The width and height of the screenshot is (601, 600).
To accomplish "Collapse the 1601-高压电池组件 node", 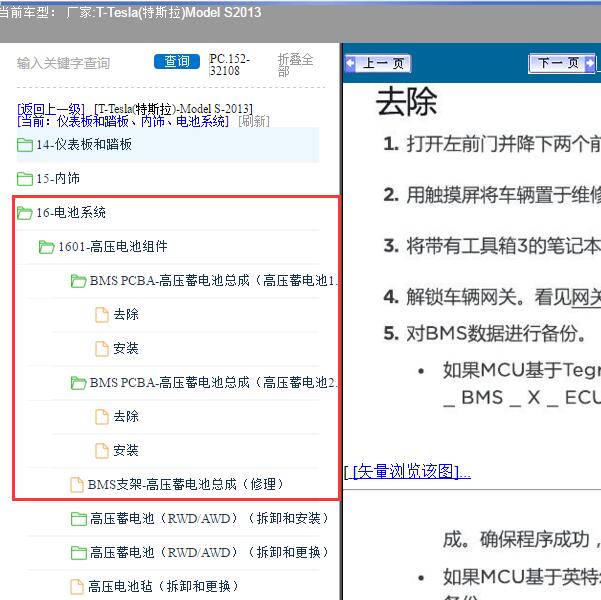I will pos(113,247).
